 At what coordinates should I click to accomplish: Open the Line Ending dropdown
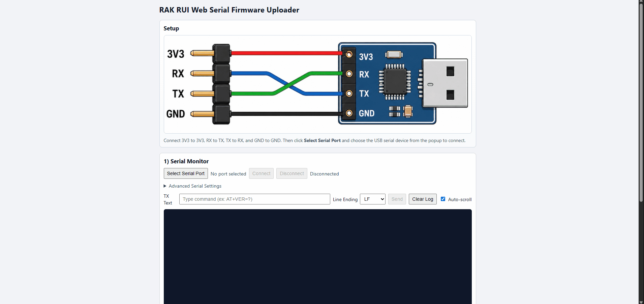373,199
